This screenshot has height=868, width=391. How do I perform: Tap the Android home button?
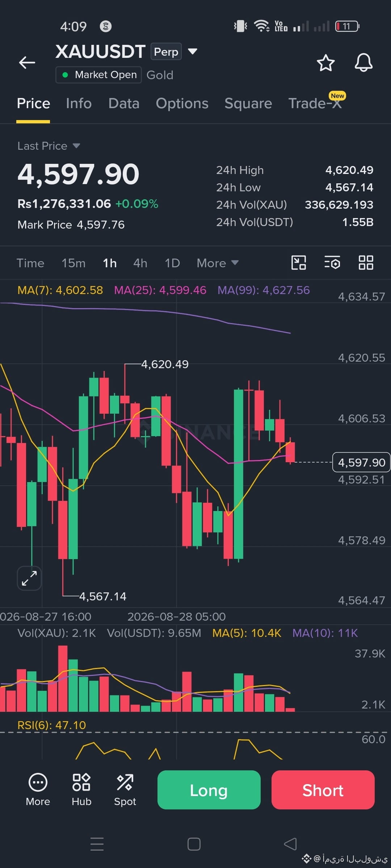[x=194, y=844]
